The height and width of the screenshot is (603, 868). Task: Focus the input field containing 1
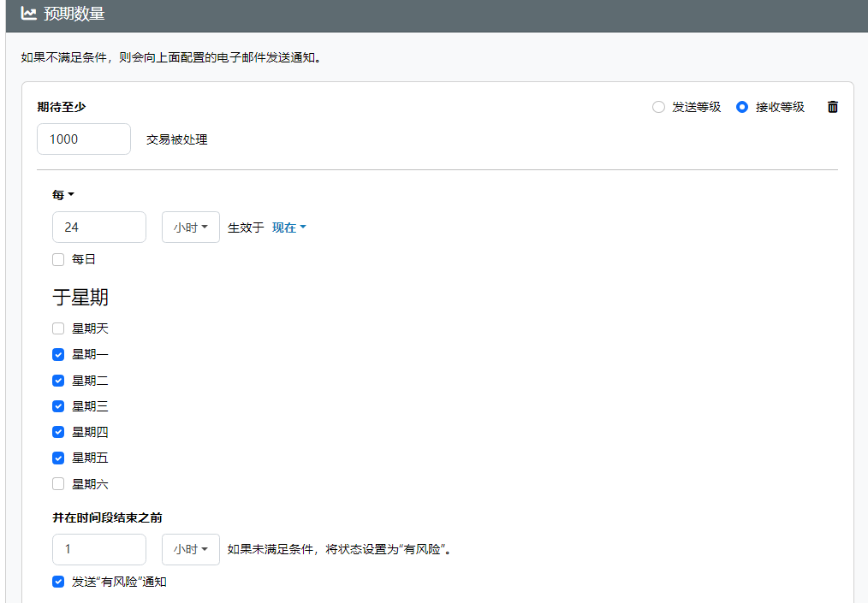pos(99,549)
